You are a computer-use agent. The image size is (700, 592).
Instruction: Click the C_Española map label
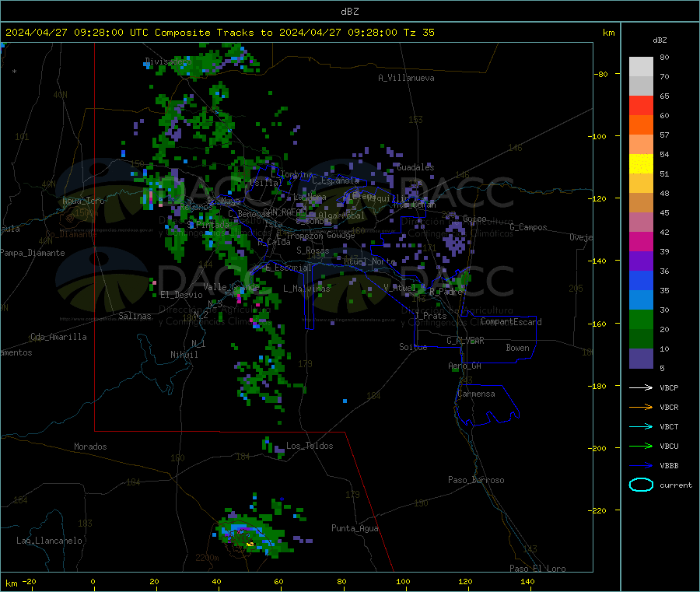click(x=336, y=180)
